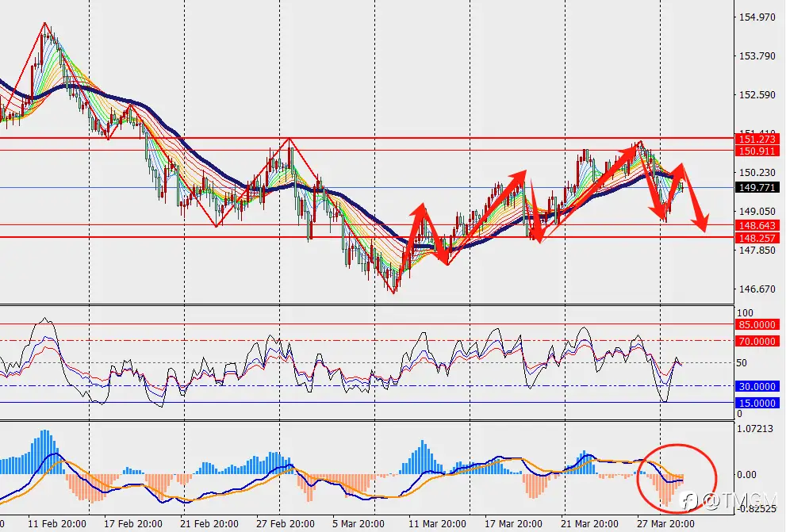Select the 21 Mar 20:00 time label
Viewport: 786px width, 532px height.
tap(589, 524)
